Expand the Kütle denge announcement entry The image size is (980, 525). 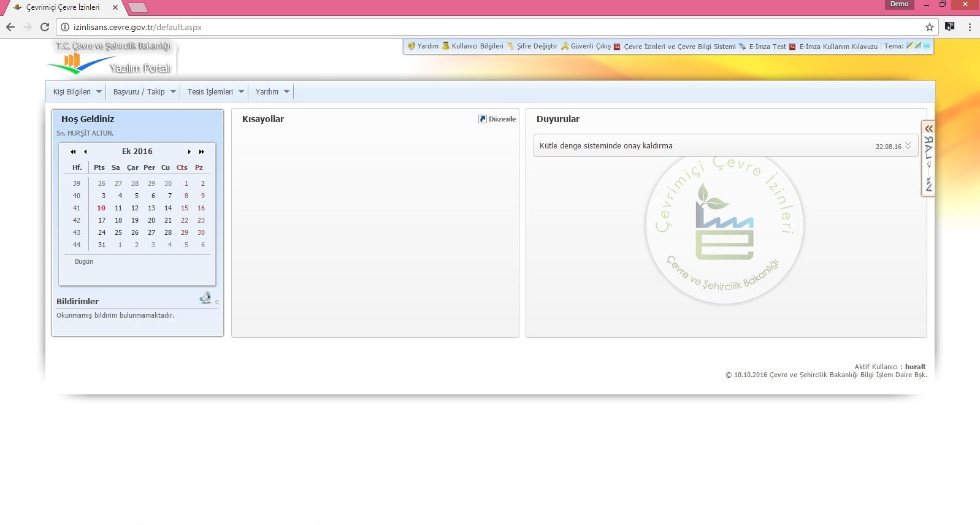coord(908,146)
